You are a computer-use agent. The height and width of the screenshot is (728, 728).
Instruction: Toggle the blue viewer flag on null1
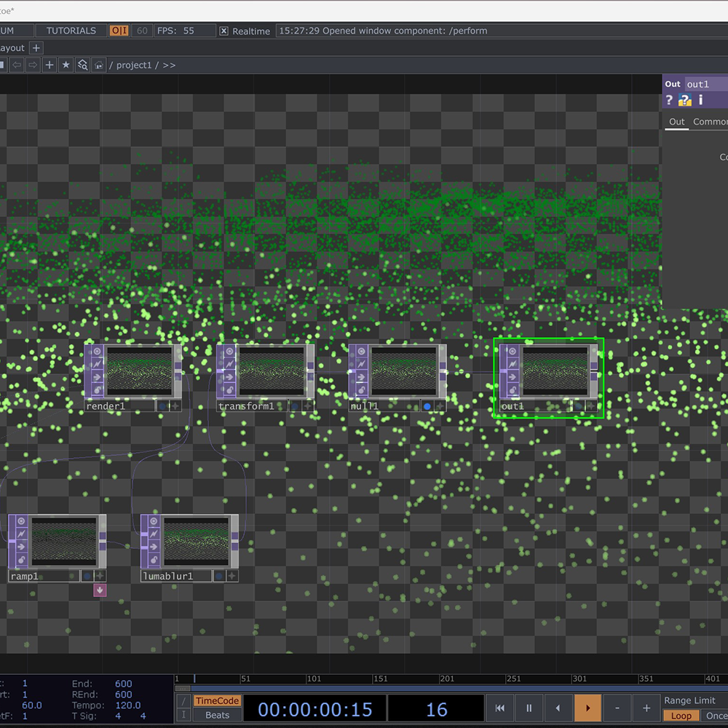click(428, 407)
